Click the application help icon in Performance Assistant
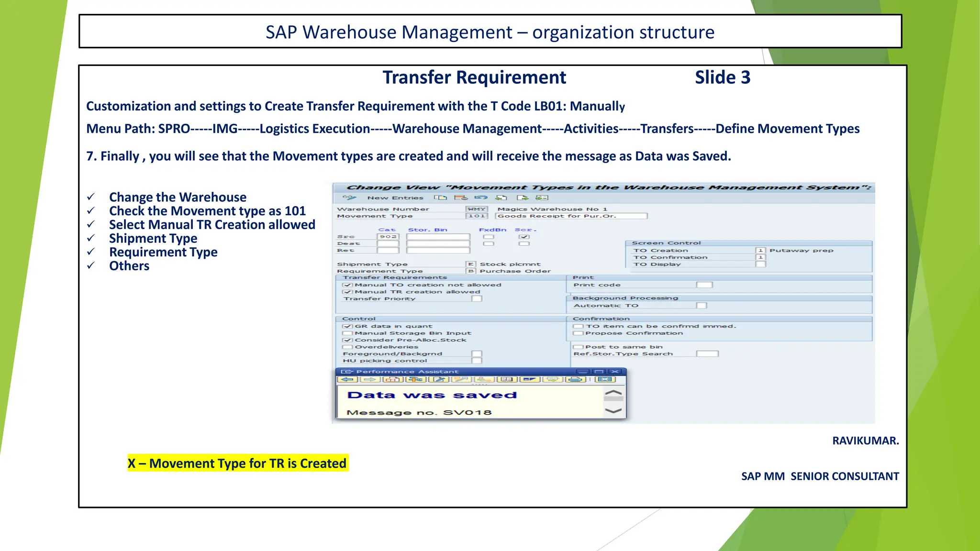 [393, 379]
